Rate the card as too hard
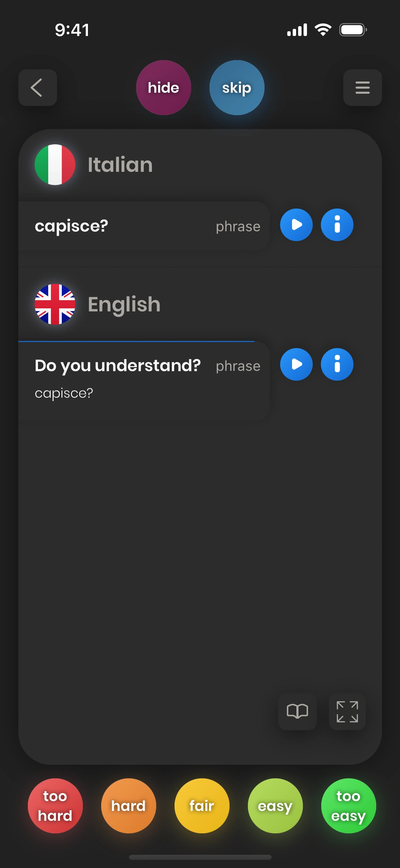400x868 pixels. point(55,806)
